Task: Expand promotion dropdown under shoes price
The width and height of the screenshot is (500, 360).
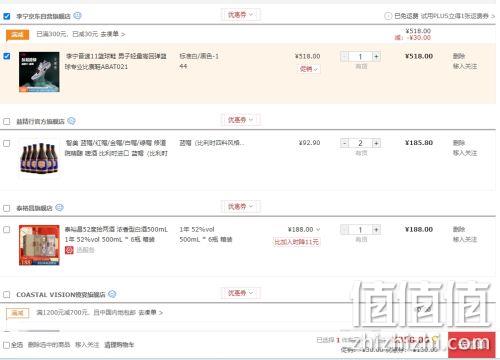Action: click(x=309, y=69)
